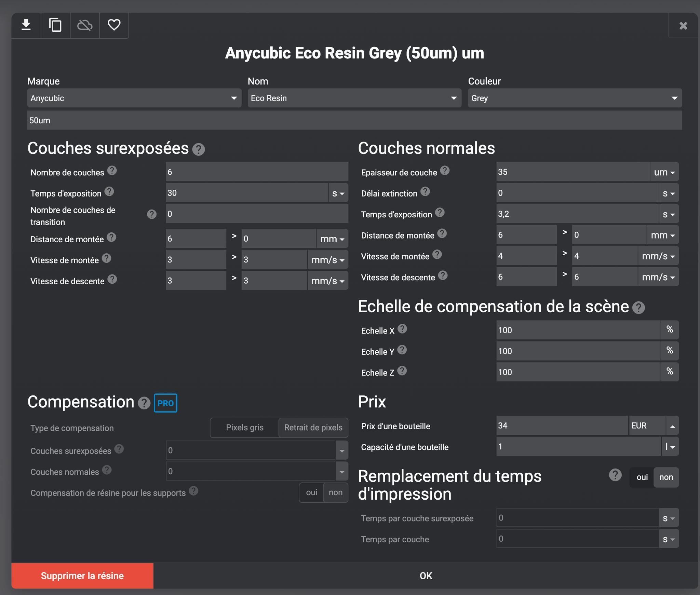This screenshot has width=700, height=595.
Task: Click the Echelle X percentage field
Action: tap(578, 330)
